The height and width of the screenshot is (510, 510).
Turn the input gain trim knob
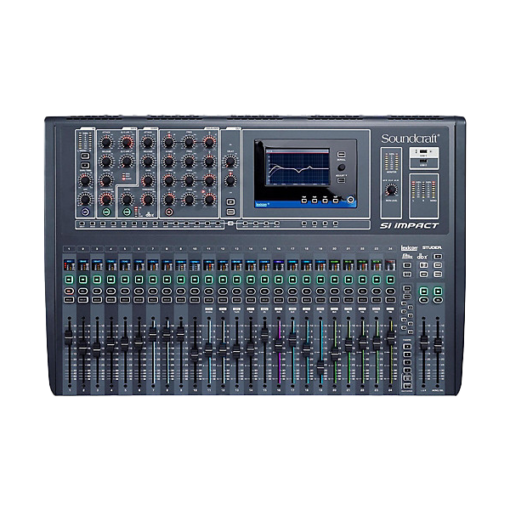tap(86, 181)
